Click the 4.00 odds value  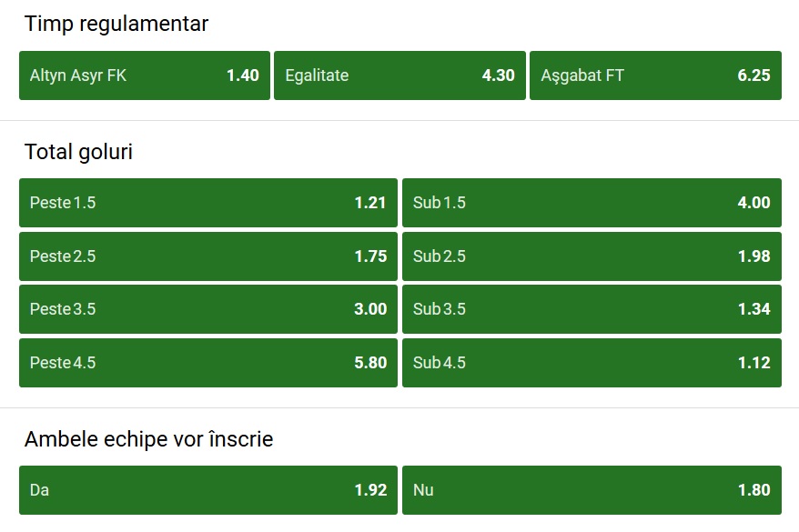753,203
